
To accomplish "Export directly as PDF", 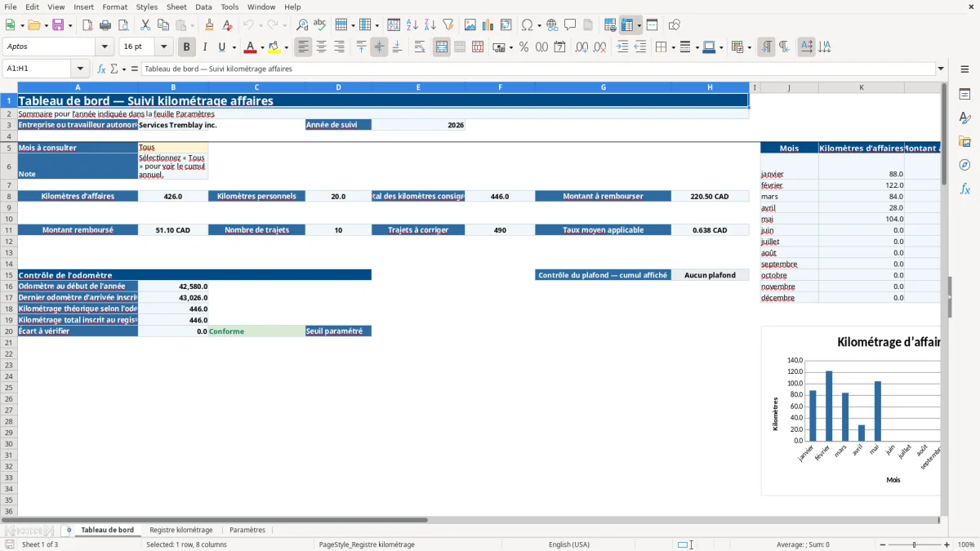I will click(x=87, y=25).
